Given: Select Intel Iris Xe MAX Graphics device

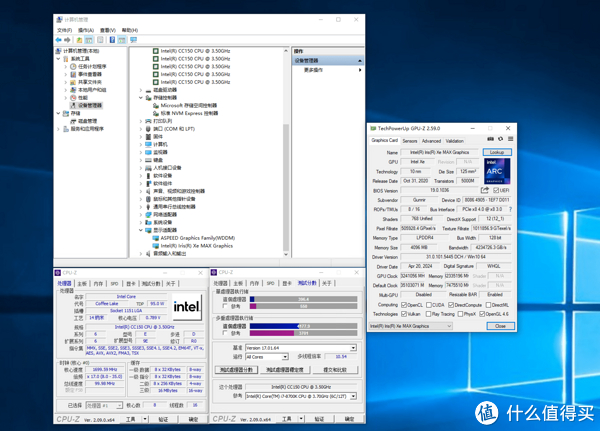Looking at the screenshot, I should (x=192, y=245).
